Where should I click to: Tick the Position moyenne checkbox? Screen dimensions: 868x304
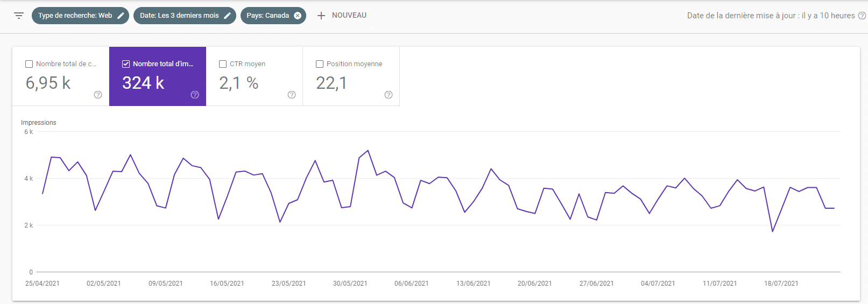pos(320,64)
